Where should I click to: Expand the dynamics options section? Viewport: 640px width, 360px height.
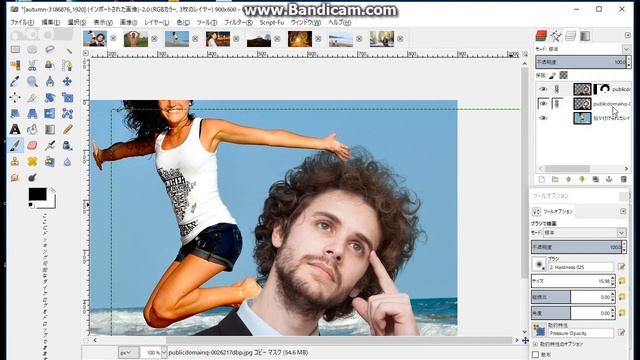tap(536, 344)
